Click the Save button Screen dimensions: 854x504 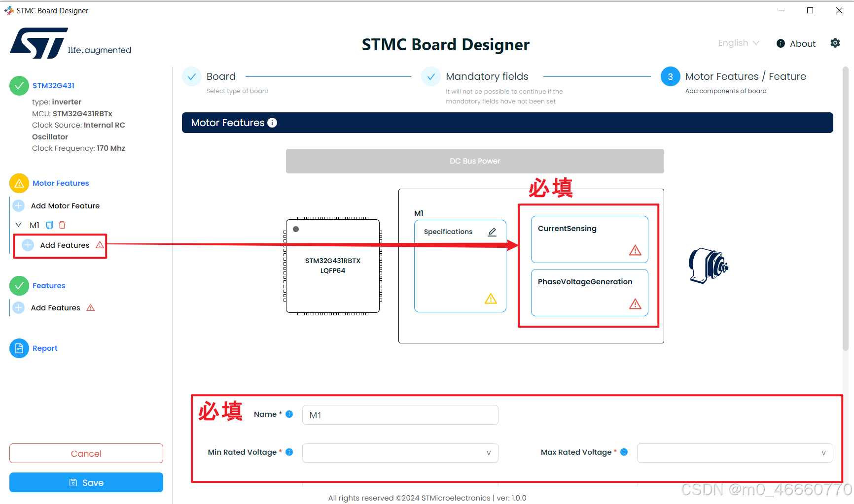point(86,482)
